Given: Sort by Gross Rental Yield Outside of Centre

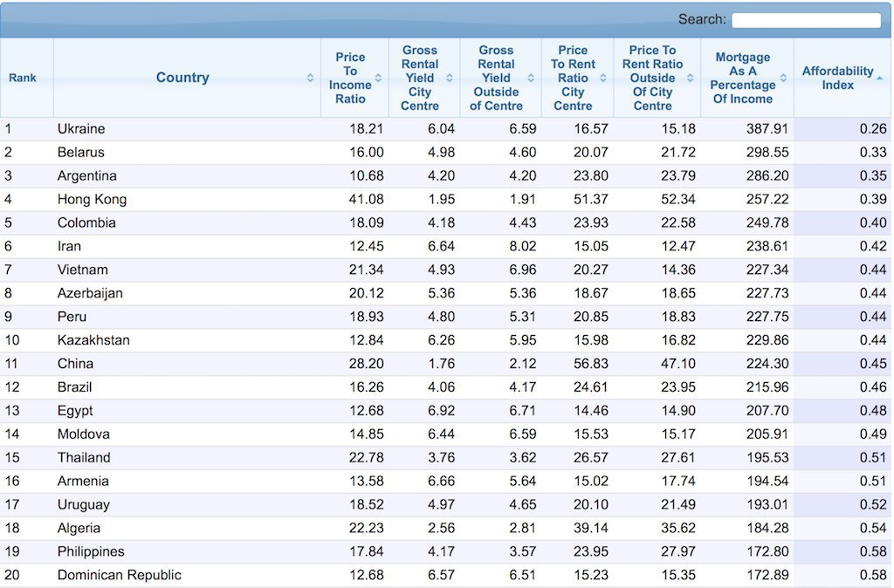Looking at the screenshot, I should 500,78.
